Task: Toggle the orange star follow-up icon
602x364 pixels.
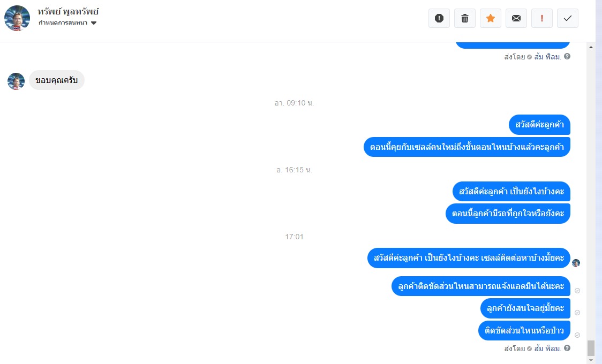Action: click(x=490, y=18)
